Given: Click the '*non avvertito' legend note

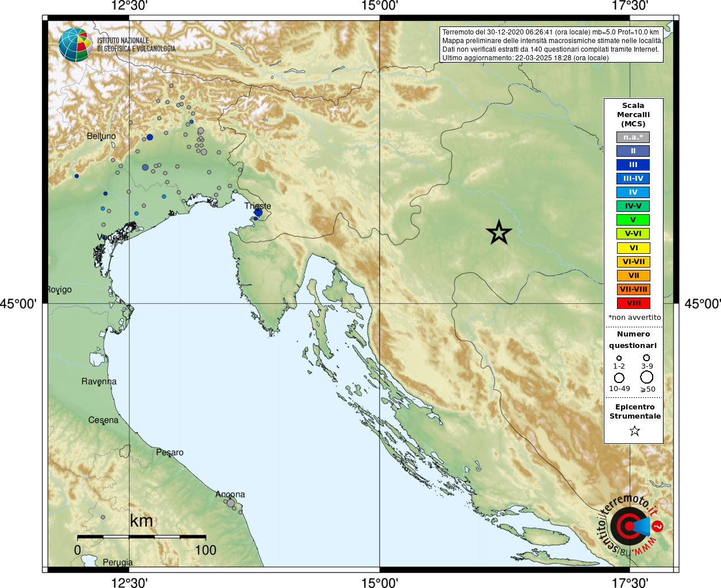Looking at the screenshot, I should [634, 317].
